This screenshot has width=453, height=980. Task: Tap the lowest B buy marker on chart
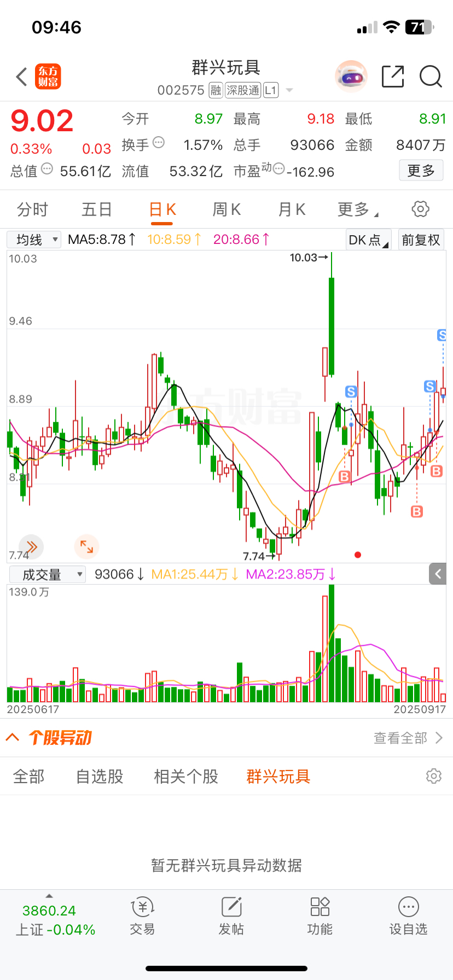point(417,512)
